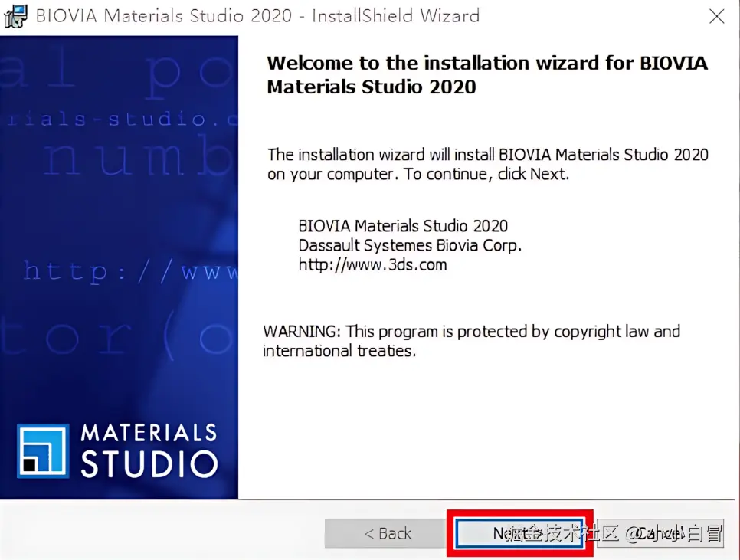This screenshot has width=740, height=560.
Task: Click the Welcome heading text
Action: (487, 74)
